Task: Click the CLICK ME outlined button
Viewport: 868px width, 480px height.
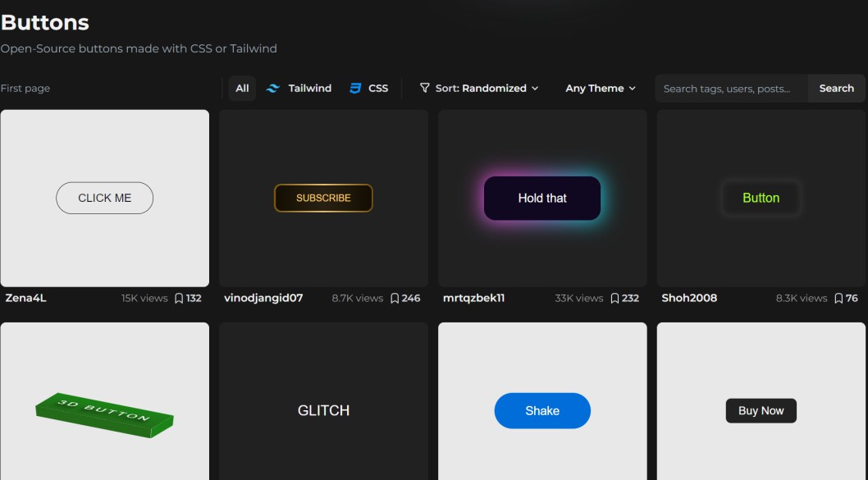Action: (x=105, y=199)
